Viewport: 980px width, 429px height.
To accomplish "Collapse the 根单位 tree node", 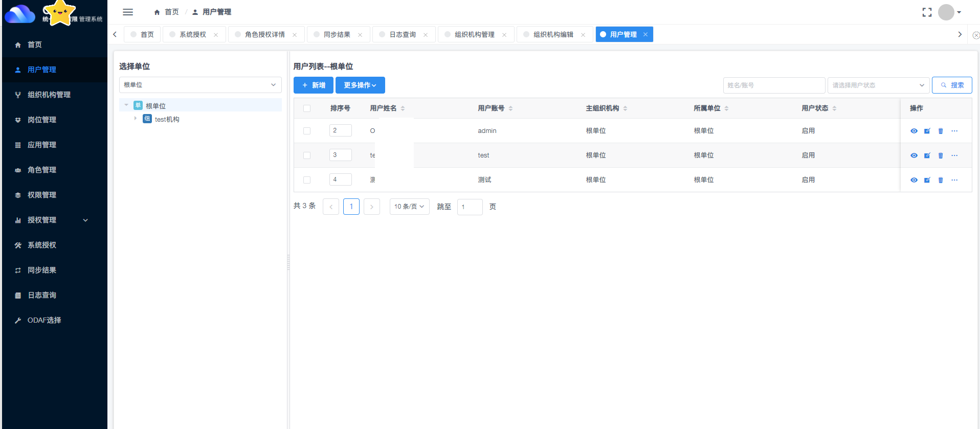I will pos(126,105).
